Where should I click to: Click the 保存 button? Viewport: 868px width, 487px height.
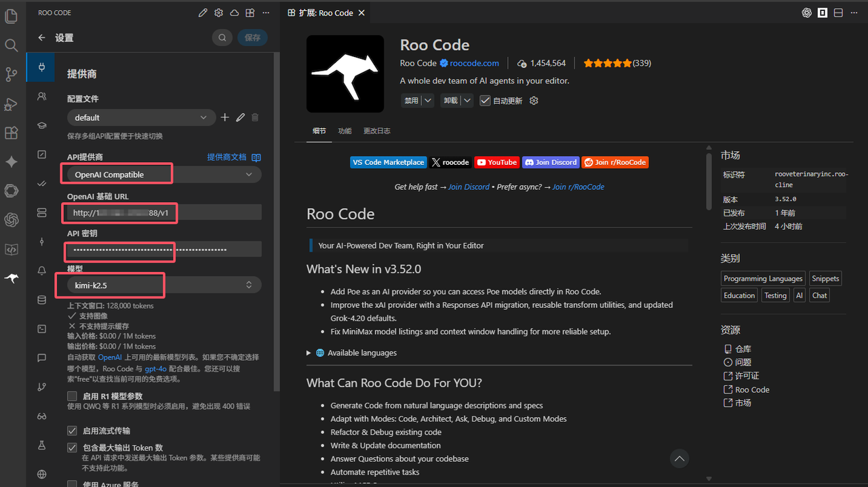point(252,38)
